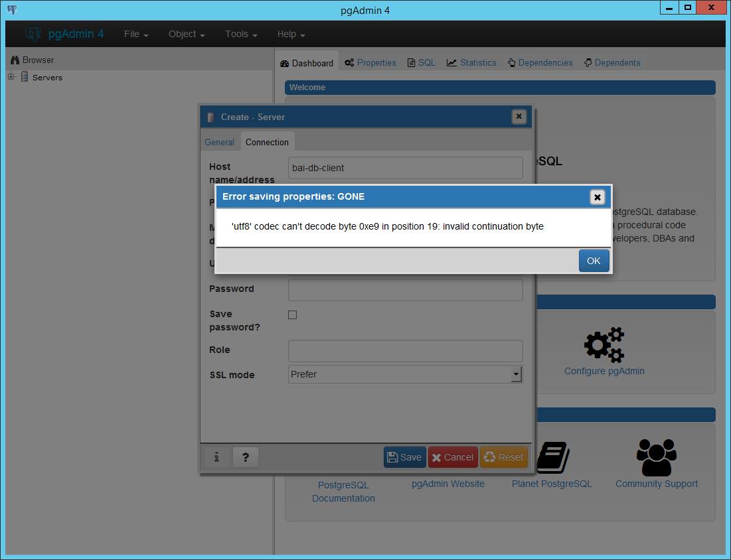Click the help question mark icon
The image size is (731, 560).
click(246, 457)
